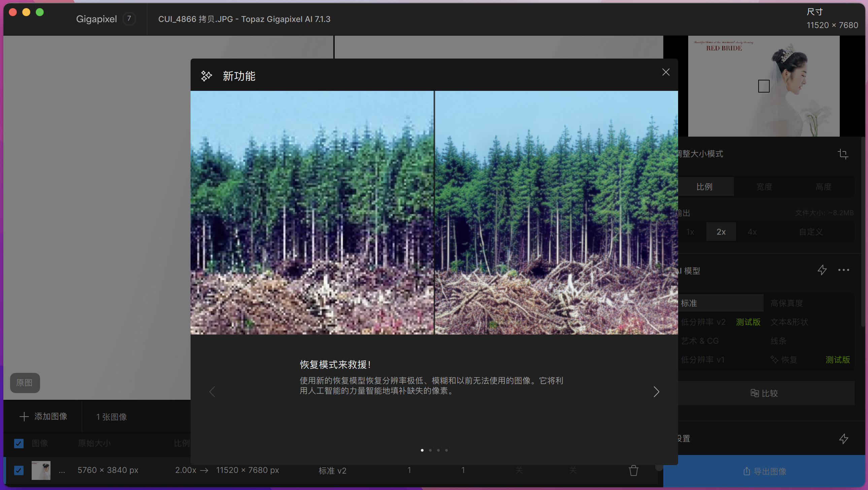This screenshot has width=868, height=490.
Task: Switch to the 比例 resize tab
Action: [704, 186]
